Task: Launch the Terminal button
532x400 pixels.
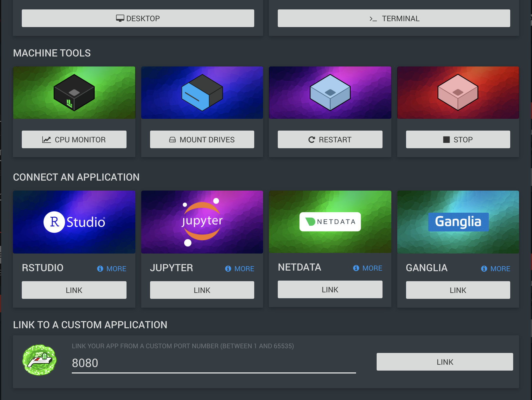Action: [394, 18]
